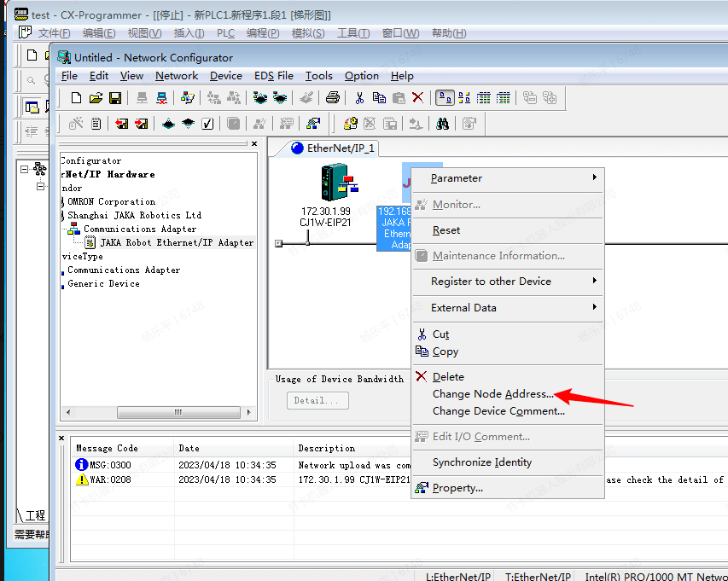Switch to the EtherNet/IP_1 tab

[x=333, y=148]
